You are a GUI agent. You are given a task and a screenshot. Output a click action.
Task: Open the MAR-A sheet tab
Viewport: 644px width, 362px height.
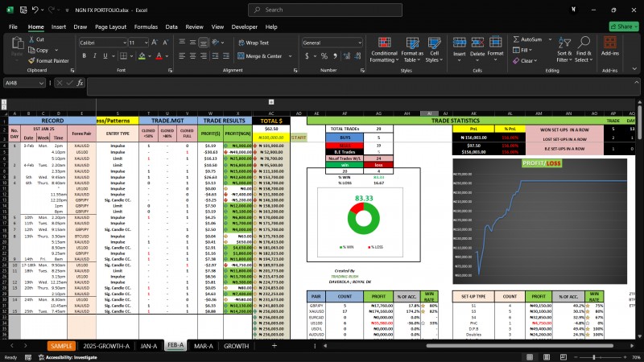pyautogui.click(x=204, y=346)
